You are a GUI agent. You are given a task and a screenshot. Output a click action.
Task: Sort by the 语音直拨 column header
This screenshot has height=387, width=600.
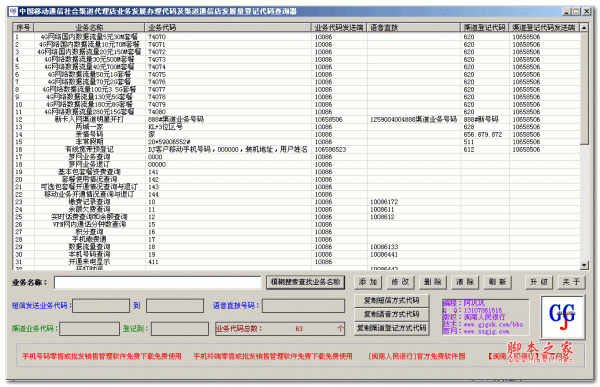click(414, 28)
